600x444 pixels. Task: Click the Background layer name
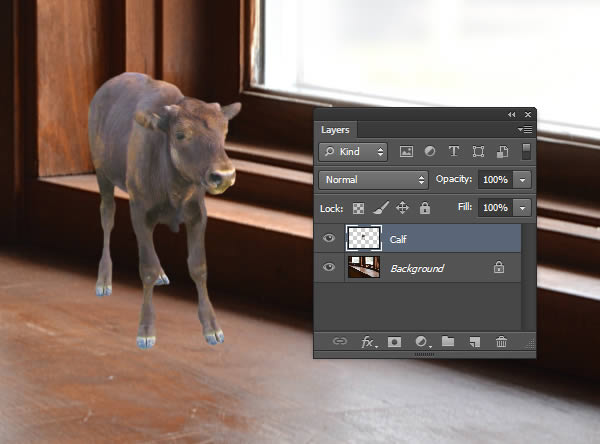417,268
